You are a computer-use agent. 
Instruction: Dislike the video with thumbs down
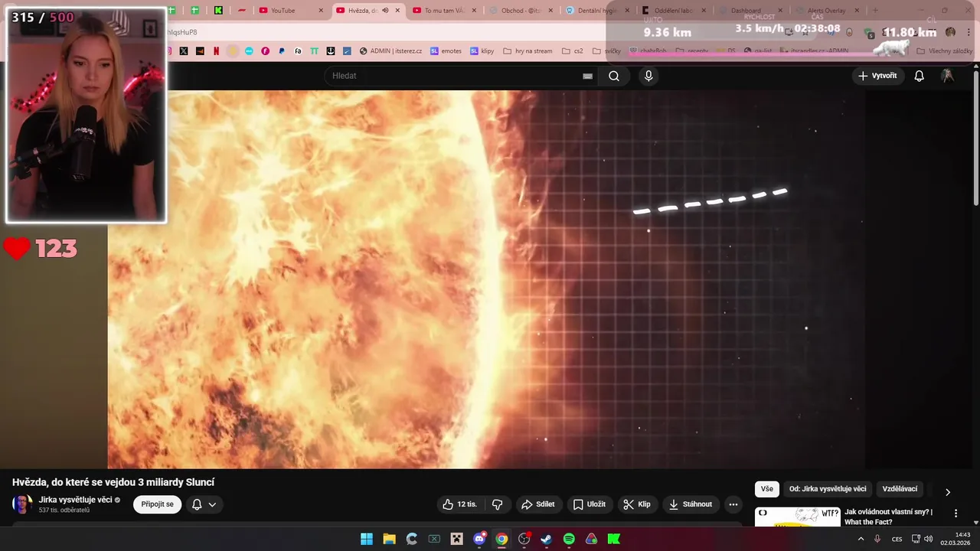(498, 504)
